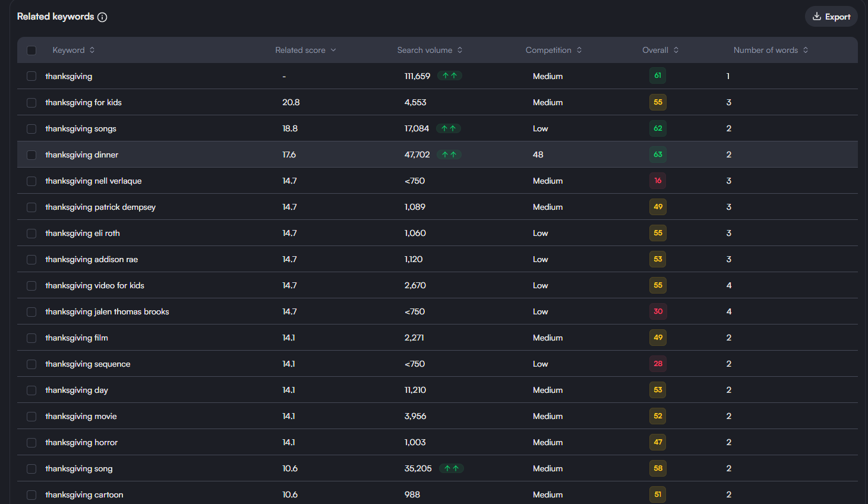Open the Search volume sort control
The width and height of the screenshot is (868, 504).
459,50
